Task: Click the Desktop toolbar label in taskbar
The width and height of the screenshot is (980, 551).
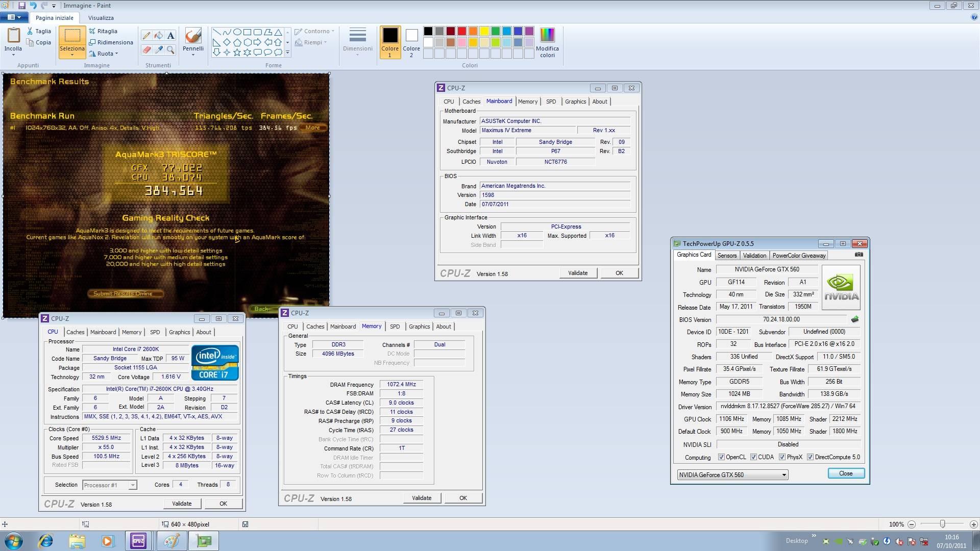Action: tap(796, 541)
